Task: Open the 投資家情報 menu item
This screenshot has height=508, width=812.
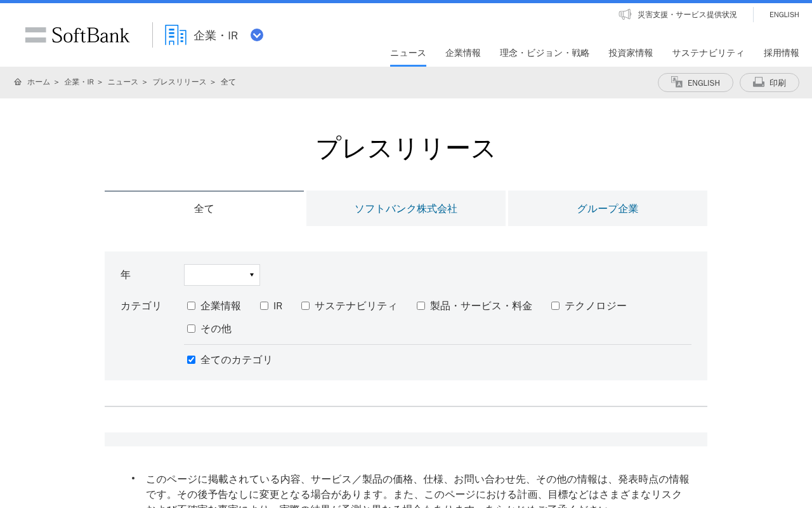Action: click(x=631, y=53)
